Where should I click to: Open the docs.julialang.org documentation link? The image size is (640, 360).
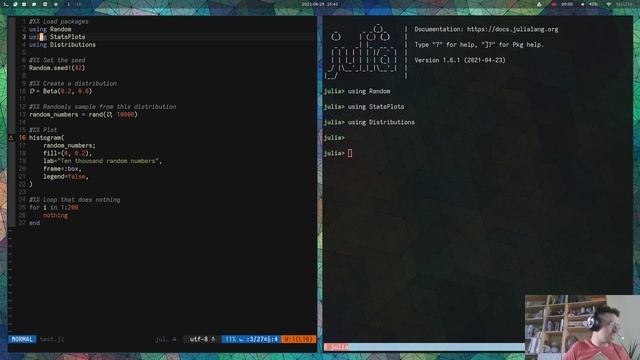pyautogui.click(x=513, y=29)
